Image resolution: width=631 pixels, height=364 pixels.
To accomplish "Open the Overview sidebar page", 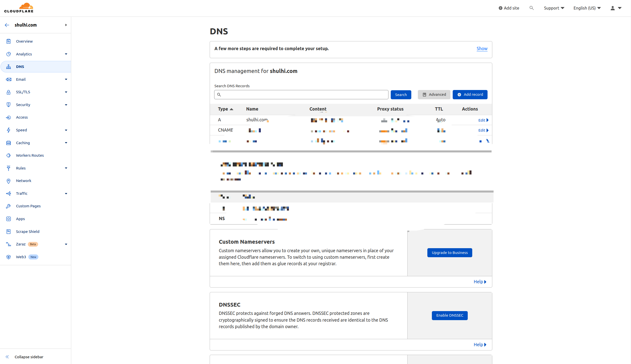I will tap(24, 41).
